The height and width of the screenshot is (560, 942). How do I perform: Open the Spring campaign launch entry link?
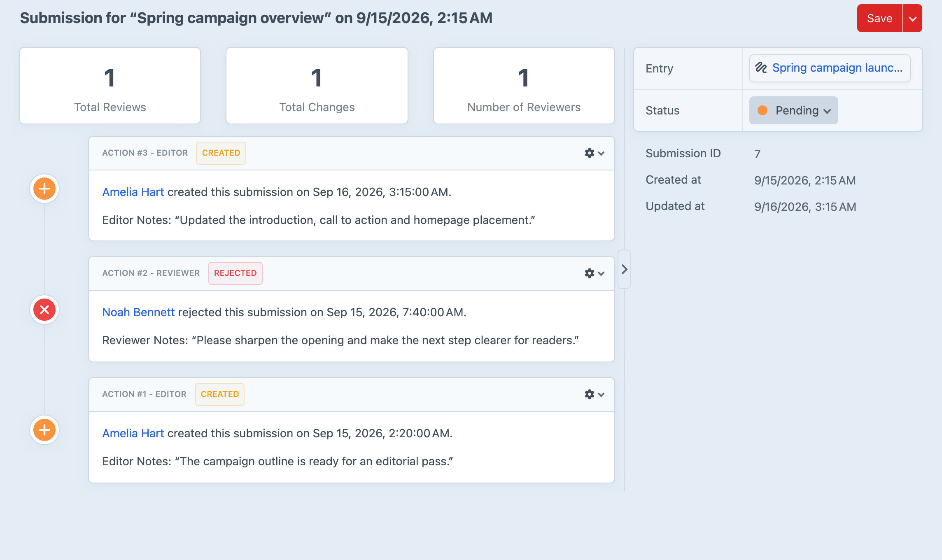tap(837, 68)
